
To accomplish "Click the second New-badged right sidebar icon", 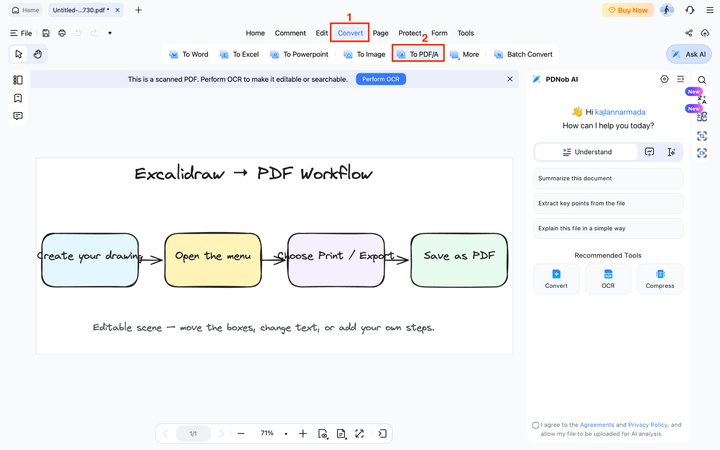I will 702,116.
